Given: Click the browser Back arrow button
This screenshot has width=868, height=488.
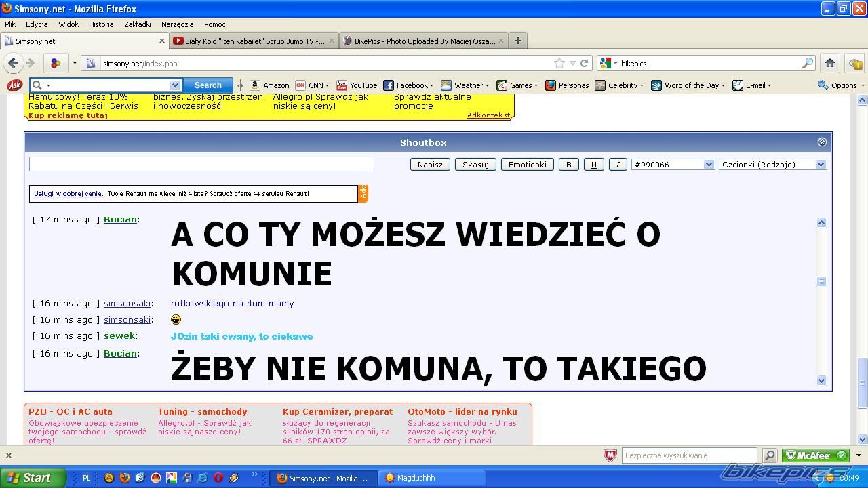Looking at the screenshot, I should pyautogui.click(x=14, y=63).
